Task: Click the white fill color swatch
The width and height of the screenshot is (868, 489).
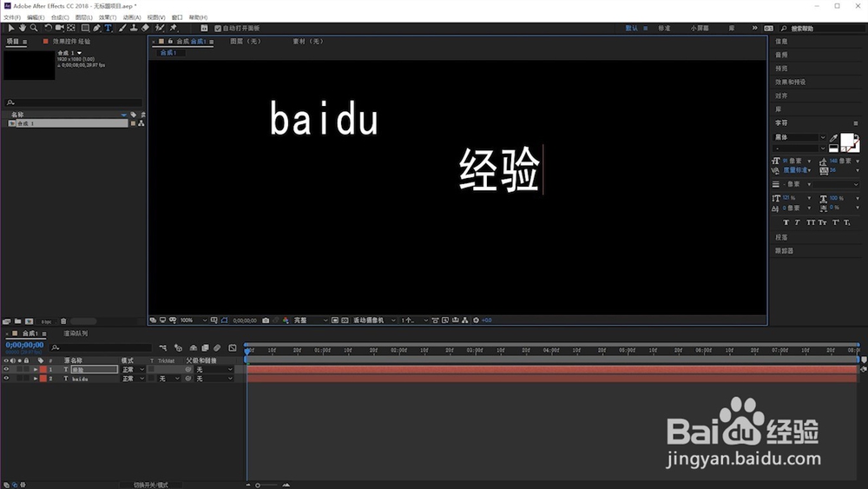Action: tap(846, 140)
